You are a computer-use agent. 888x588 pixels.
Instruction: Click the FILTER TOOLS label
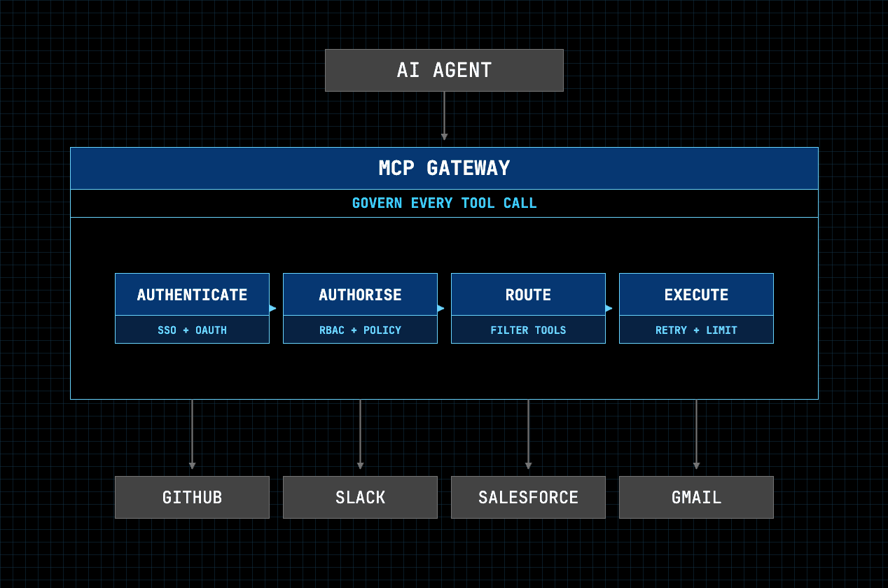(x=528, y=330)
